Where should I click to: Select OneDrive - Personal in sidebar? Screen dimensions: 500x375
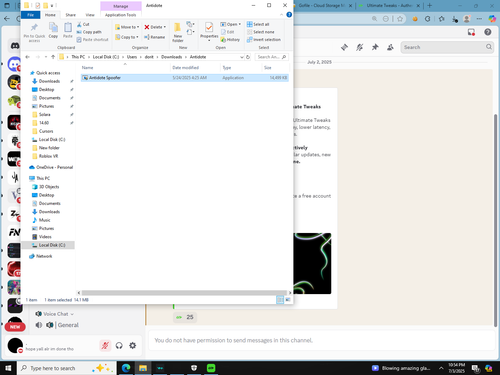[x=51, y=167]
